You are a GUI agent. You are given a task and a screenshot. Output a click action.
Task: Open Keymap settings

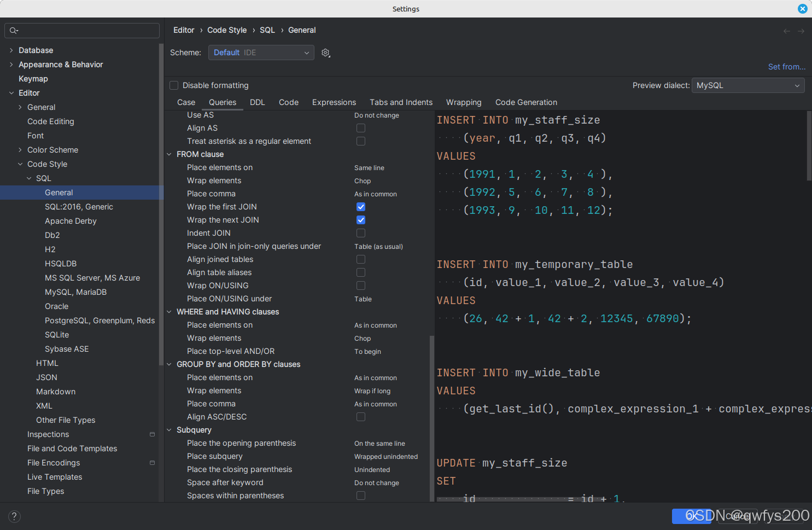coord(33,79)
